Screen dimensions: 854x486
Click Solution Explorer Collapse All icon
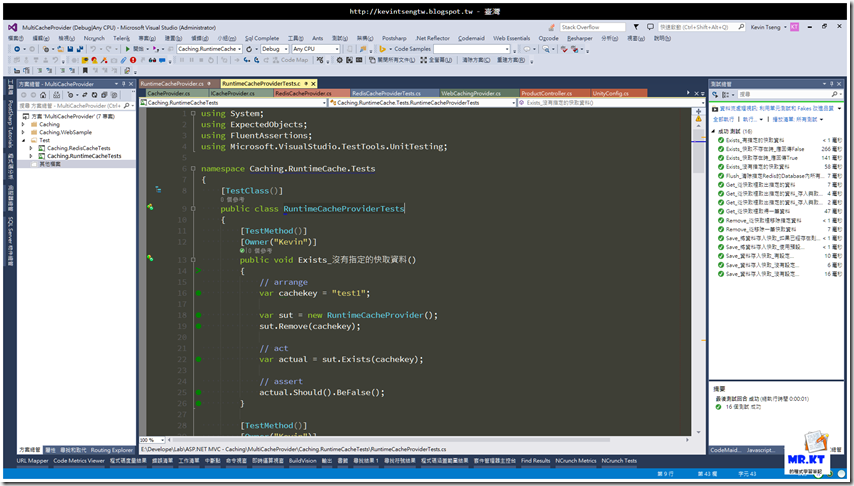[104, 95]
